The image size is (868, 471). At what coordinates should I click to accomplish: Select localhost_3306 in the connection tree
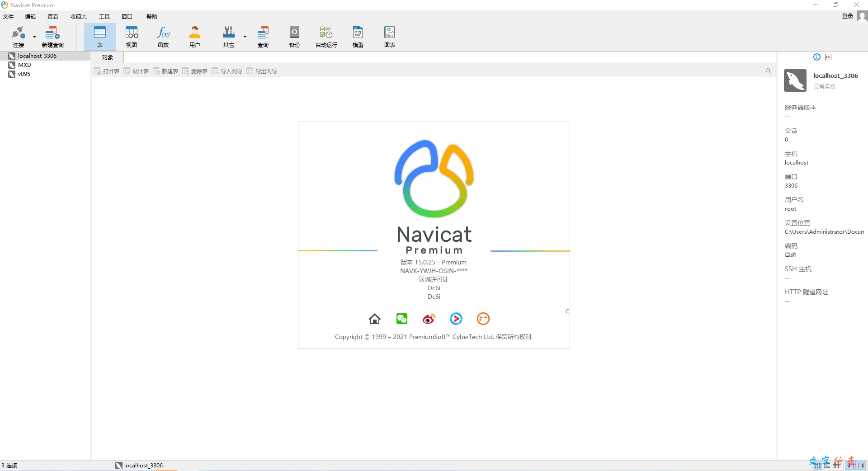pos(45,56)
